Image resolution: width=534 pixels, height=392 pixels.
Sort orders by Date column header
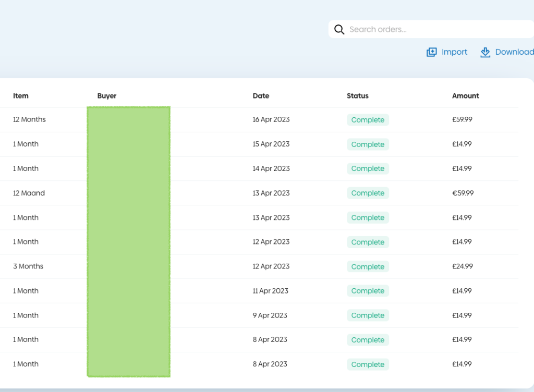point(261,96)
